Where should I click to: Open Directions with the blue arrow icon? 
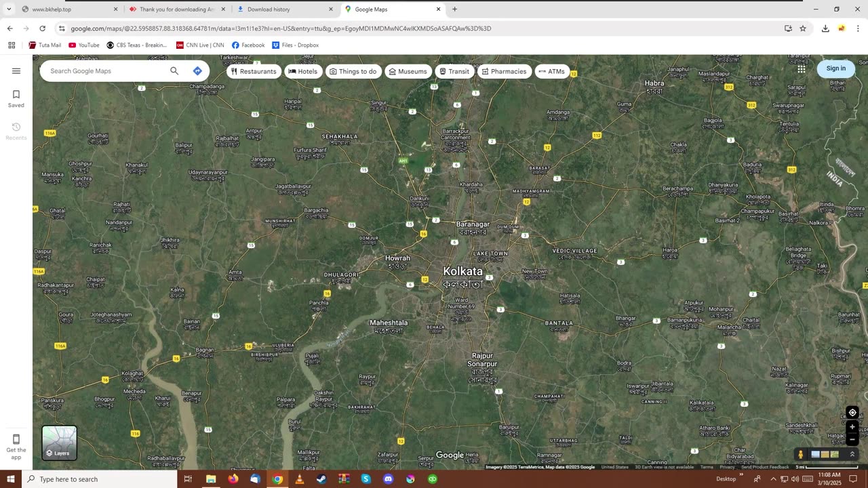coord(197,70)
